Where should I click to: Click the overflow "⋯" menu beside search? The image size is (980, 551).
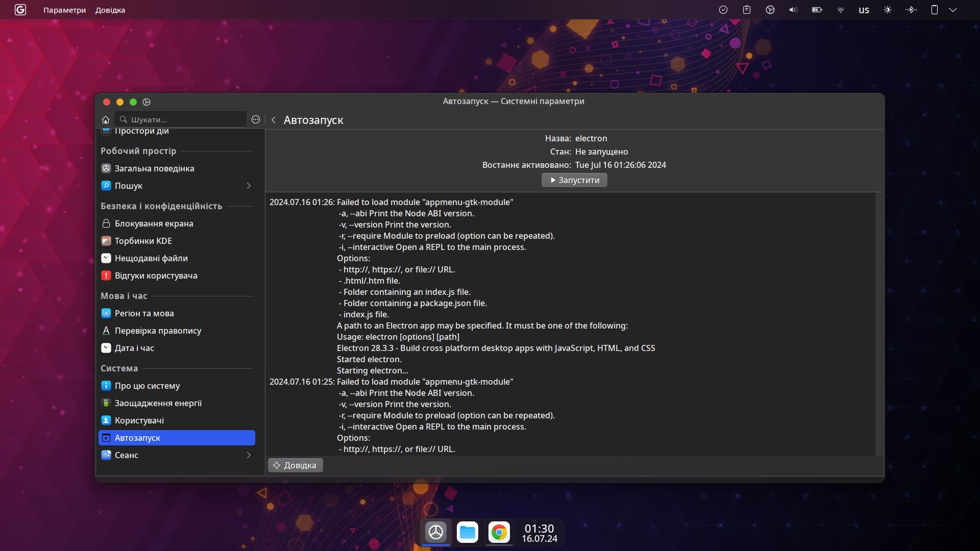click(x=255, y=119)
